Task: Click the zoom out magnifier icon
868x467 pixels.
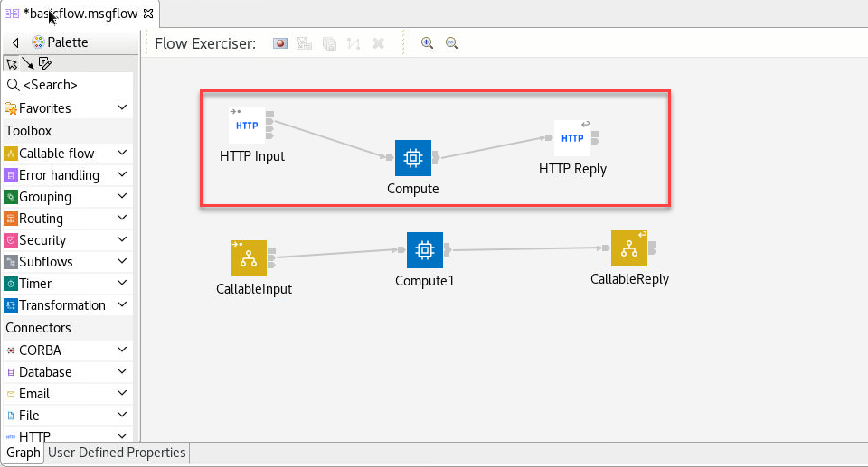Action: 451,43
